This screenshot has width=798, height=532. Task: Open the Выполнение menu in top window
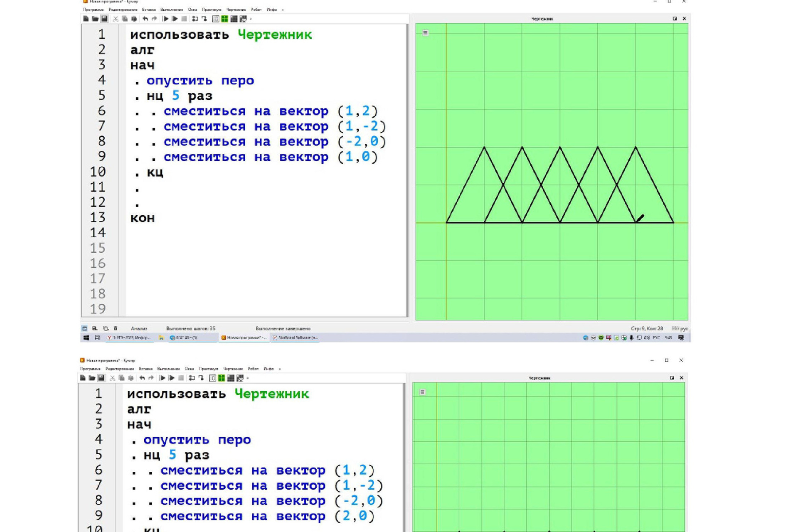click(x=171, y=10)
